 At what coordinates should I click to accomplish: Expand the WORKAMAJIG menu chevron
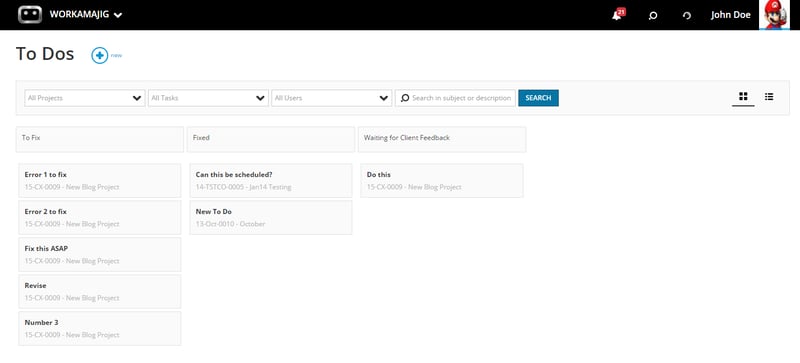pyautogui.click(x=118, y=15)
